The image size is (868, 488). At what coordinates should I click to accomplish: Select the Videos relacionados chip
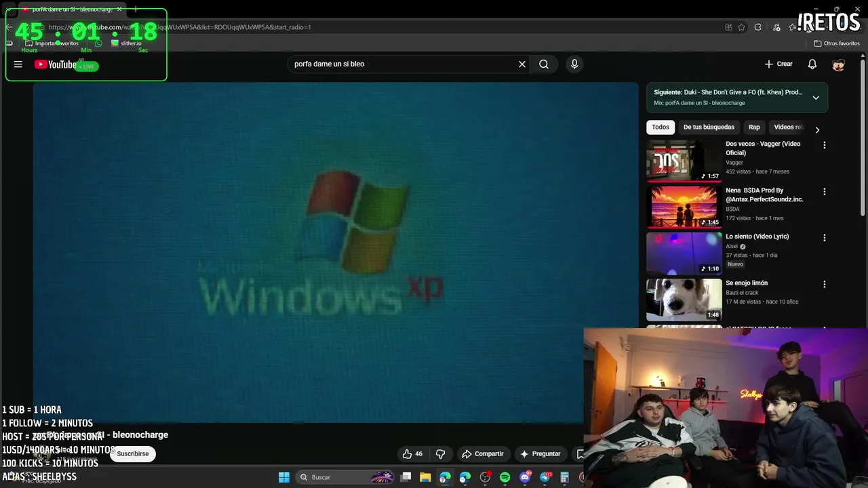pos(789,127)
